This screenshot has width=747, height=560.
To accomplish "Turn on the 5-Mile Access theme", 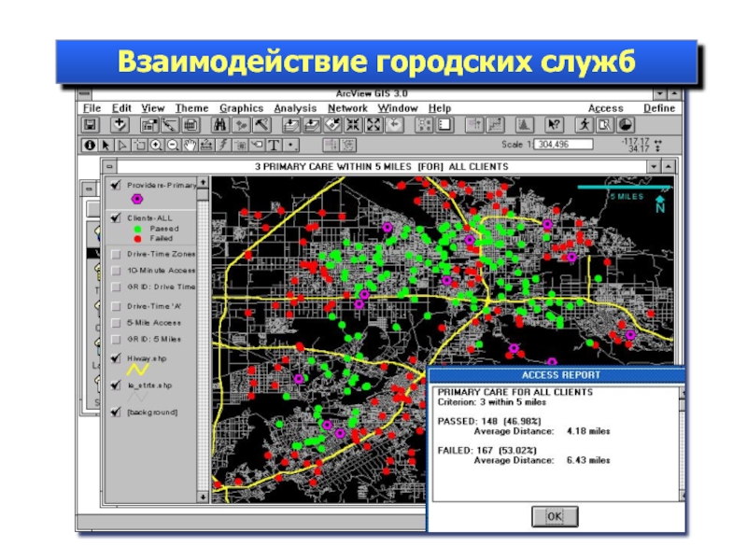I will (115, 323).
